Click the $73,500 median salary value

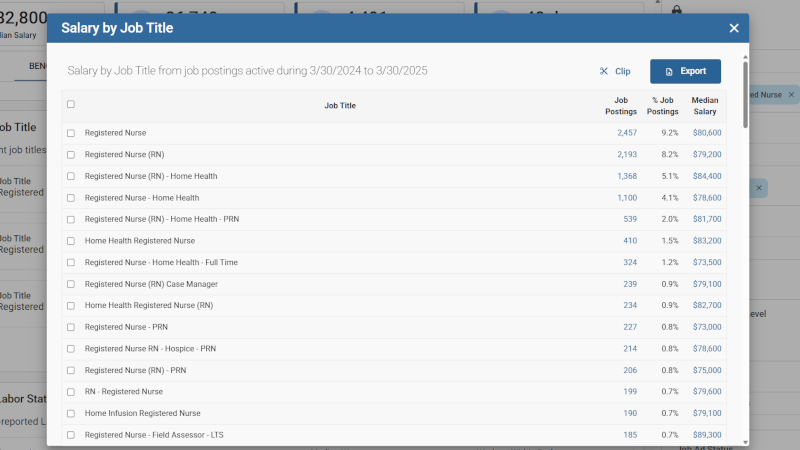click(x=707, y=262)
